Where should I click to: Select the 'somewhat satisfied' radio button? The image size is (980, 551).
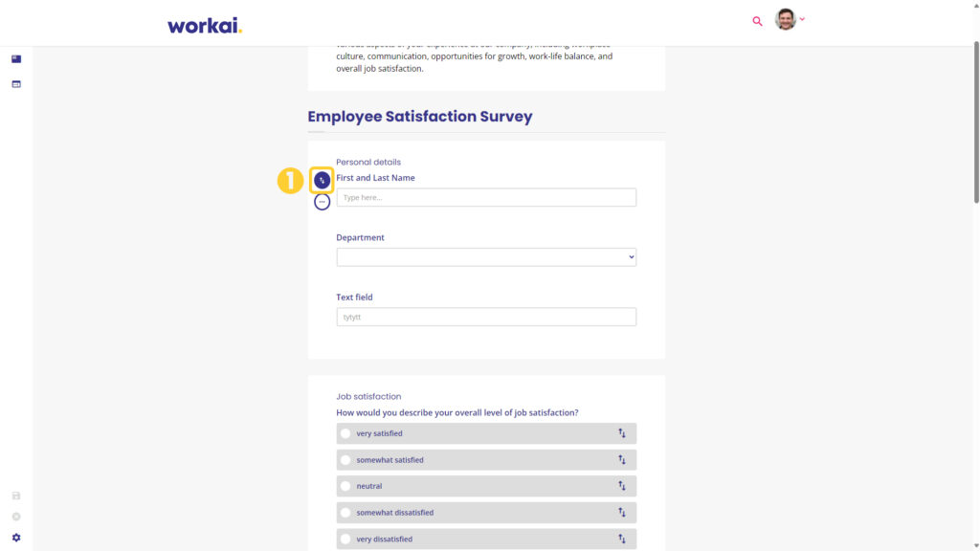[345, 460]
